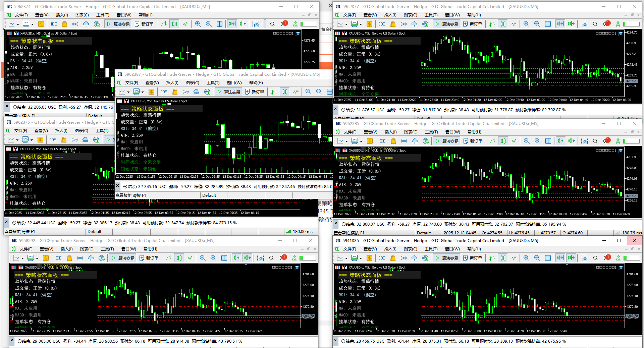Image resolution: width=644 pixels, height=348 pixels.
Task: Toggle 算法交易 algo trading in window 5958292
Action: coord(123,258)
